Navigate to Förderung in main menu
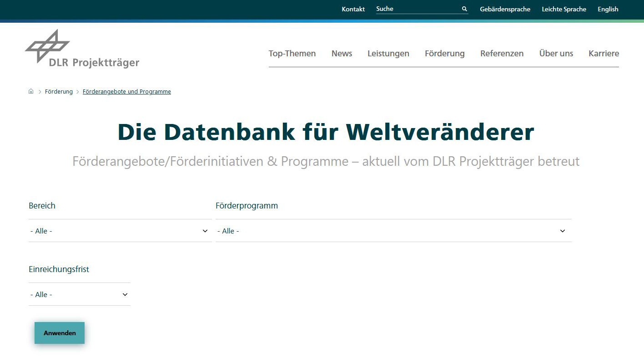The image size is (644, 362). point(444,54)
